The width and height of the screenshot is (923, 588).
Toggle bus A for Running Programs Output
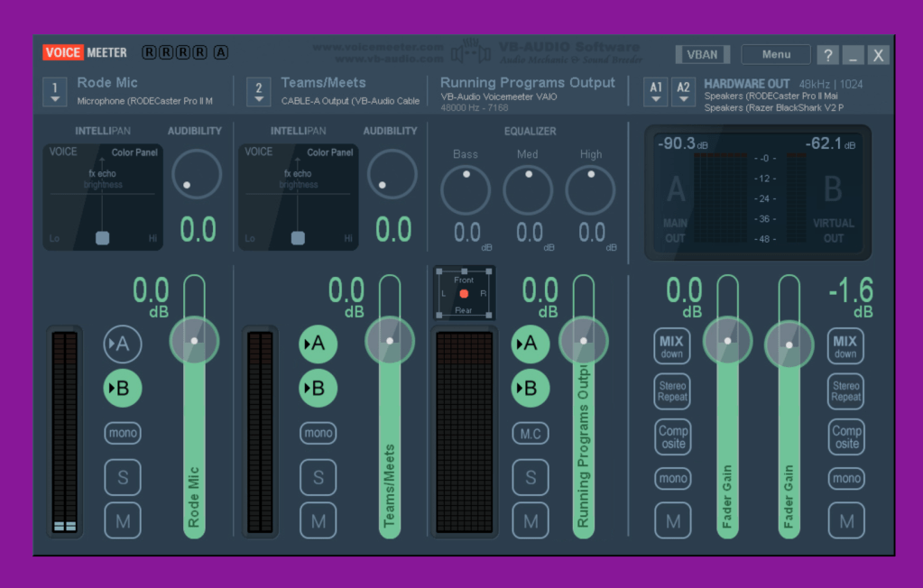[531, 344]
